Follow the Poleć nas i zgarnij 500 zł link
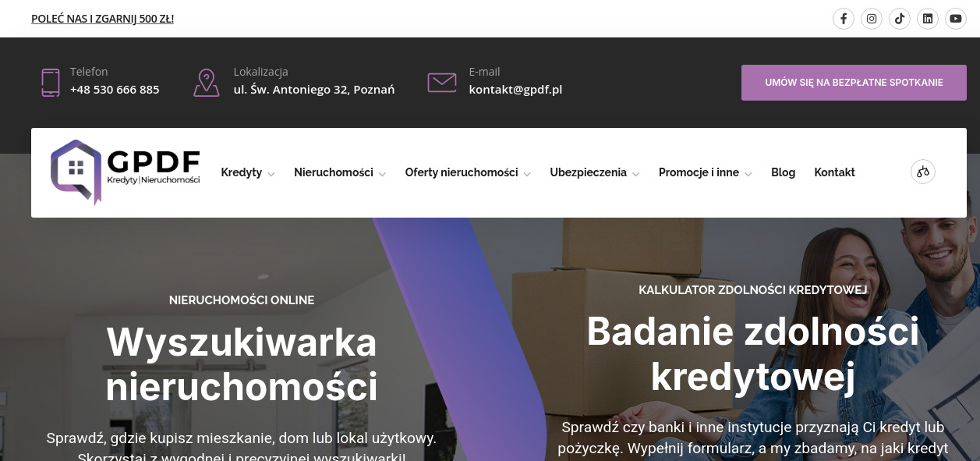Viewport: 980px width, 461px height. click(x=102, y=19)
